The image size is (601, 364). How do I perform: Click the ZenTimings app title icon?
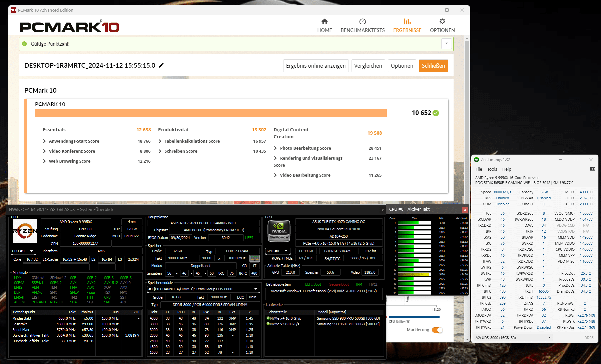click(476, 160)
